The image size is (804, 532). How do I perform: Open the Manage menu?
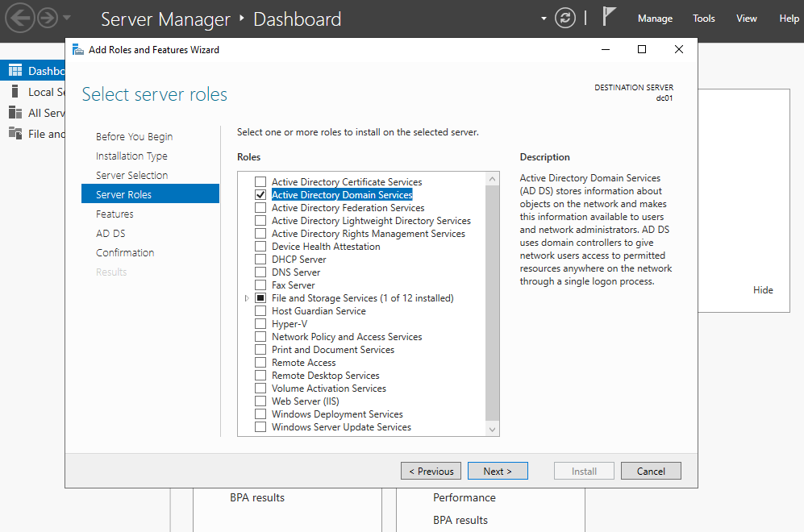click(655, 19)
